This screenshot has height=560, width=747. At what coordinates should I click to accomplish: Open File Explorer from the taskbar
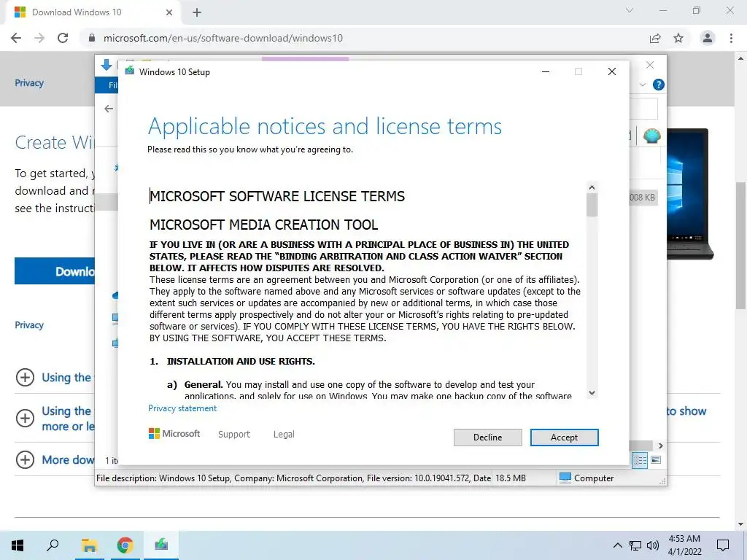coord(89,545)
